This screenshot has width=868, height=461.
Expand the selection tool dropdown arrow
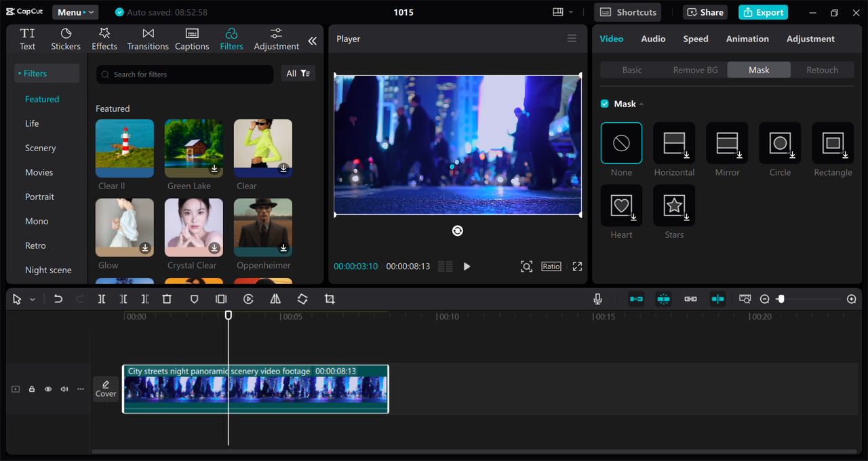tap(32, 299)
